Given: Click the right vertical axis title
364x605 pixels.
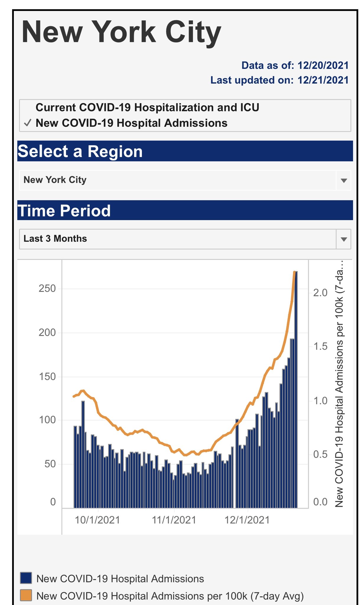Looking at the screenshot, I should 339,384.
